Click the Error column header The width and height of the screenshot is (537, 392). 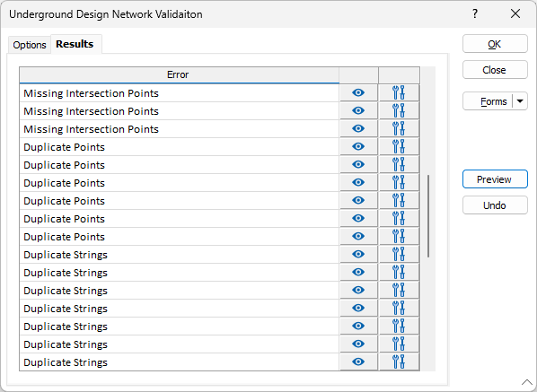tap(179, 74)
